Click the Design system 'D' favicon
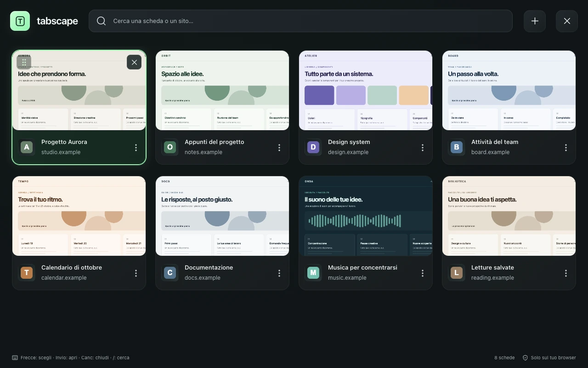588x368 pixels. coord(313,147)
